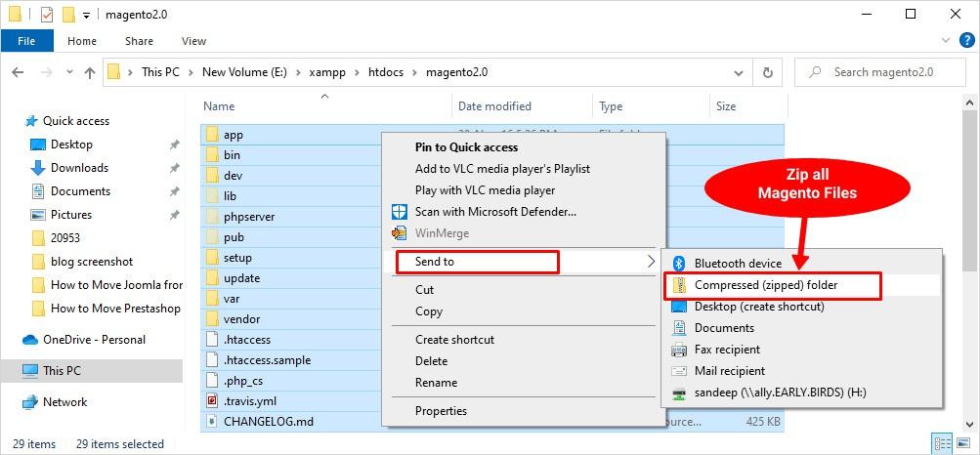Send to Mail recipient envelope icon
Image resolution: width=980 pixels, height=455 pixels.
679,371
